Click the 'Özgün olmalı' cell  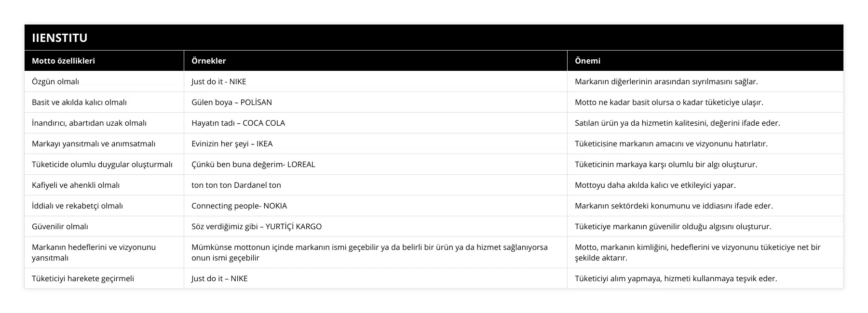tap(55, 81)
